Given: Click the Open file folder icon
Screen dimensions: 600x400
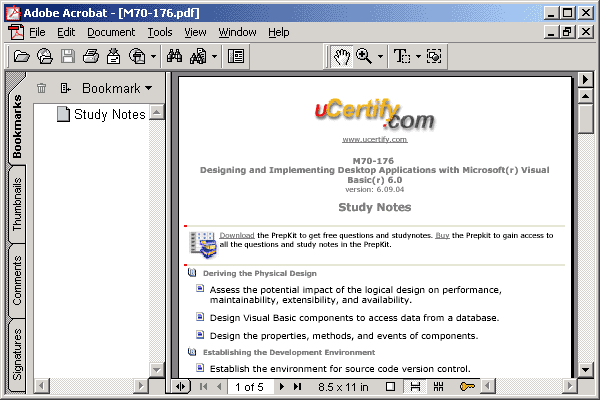Looking at the screenshot, I should click(x=21, y=57).
